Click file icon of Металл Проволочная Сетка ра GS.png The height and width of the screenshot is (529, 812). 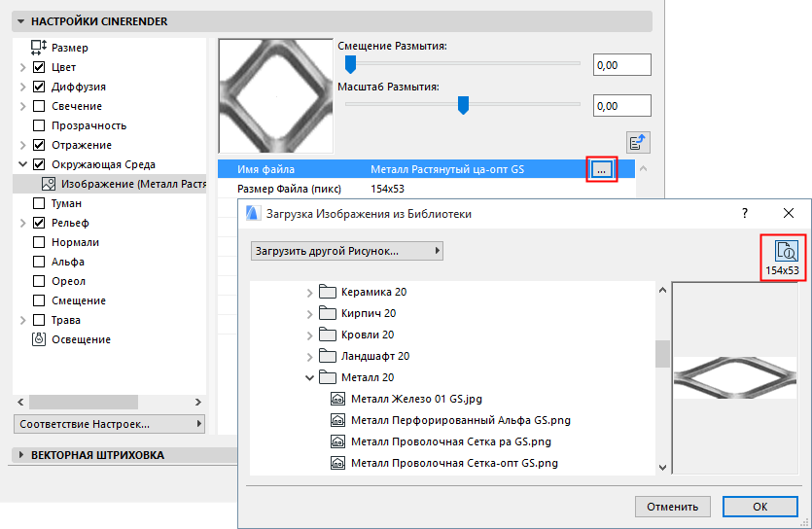337,441
